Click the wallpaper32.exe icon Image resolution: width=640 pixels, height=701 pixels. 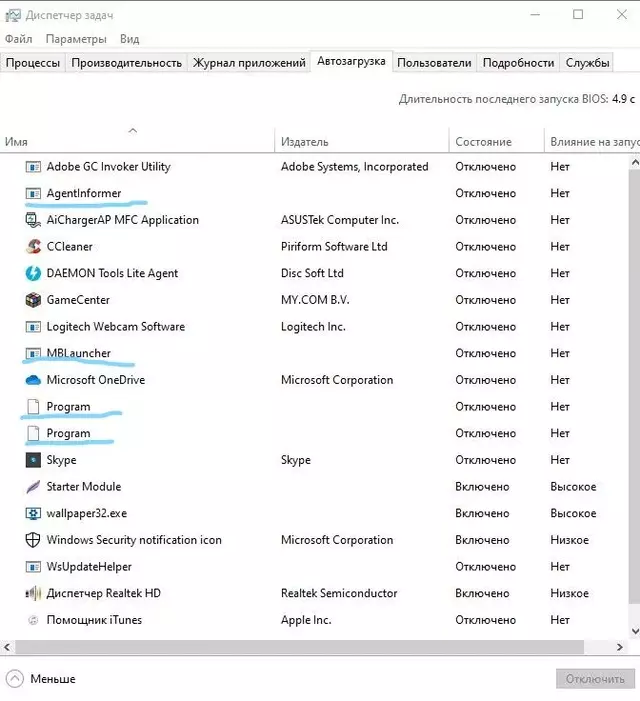33,513
